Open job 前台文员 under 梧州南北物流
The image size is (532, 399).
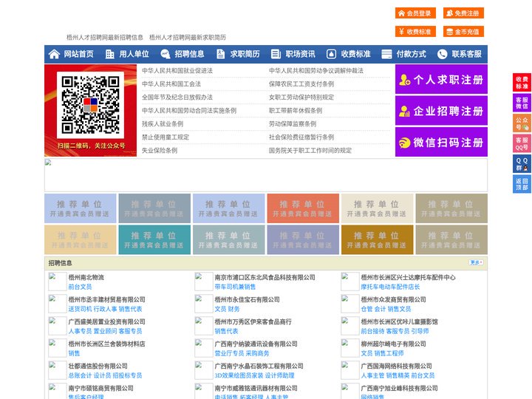(80, 287)
